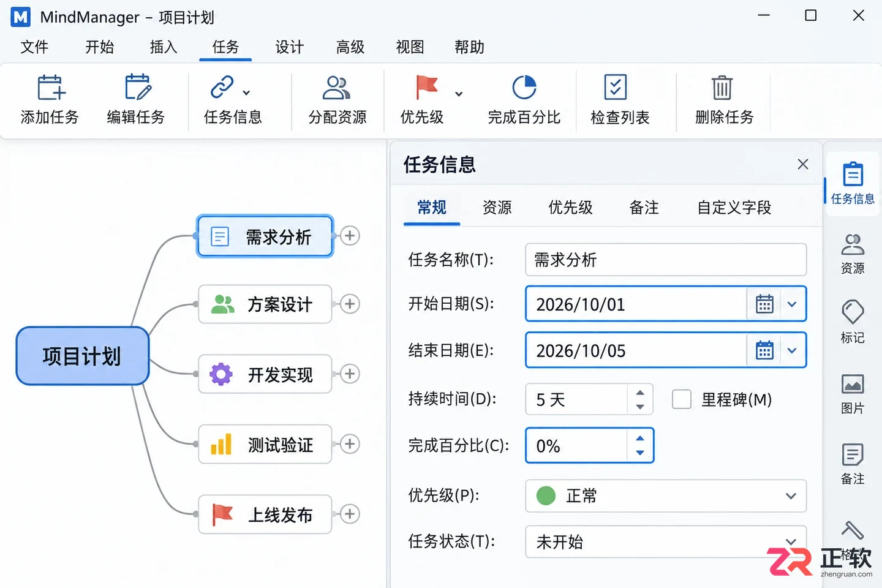Image resolution: width=882 pixels, height=588 pixels.
Task: Click the 优先级 red flag icon
Action: (427, 87)
